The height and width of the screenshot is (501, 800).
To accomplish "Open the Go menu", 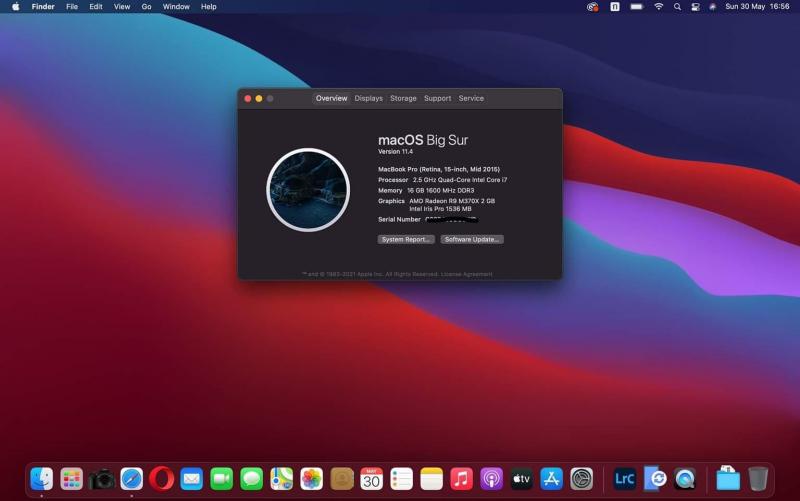I will pyautogui.click(x=146, y=7).
